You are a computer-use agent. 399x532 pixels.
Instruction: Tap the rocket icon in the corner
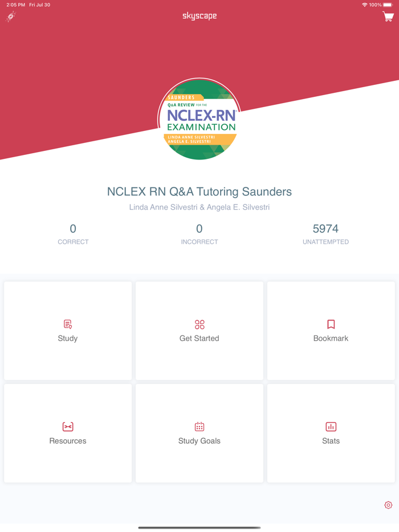click(10, 17)
